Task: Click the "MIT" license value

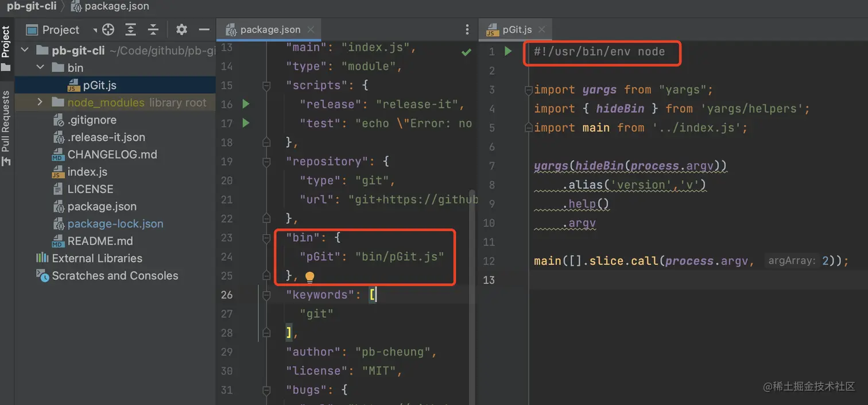Action: pyautogui.click(x=379, y=371)
